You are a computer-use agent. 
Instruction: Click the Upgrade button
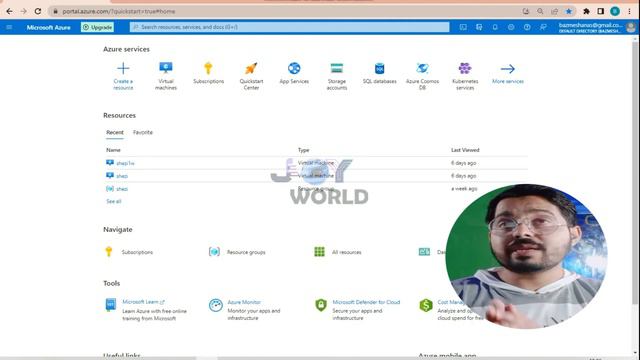tap(97, 27)
